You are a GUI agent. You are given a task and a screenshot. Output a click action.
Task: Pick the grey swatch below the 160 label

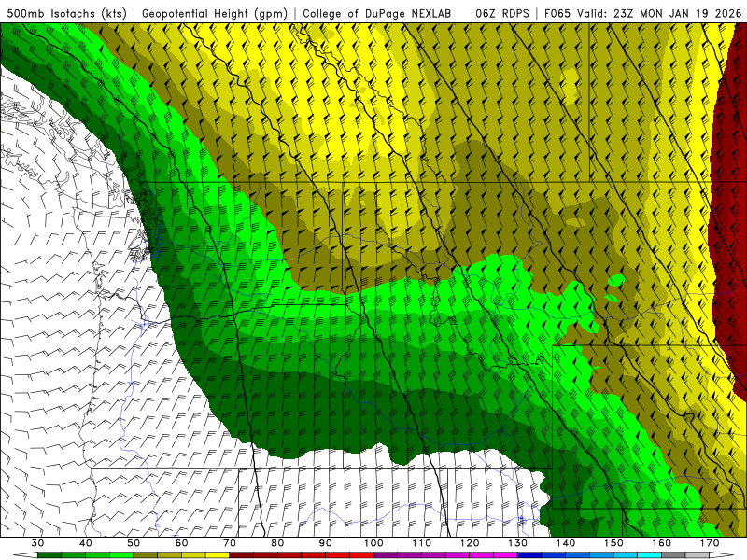(673, 555)
